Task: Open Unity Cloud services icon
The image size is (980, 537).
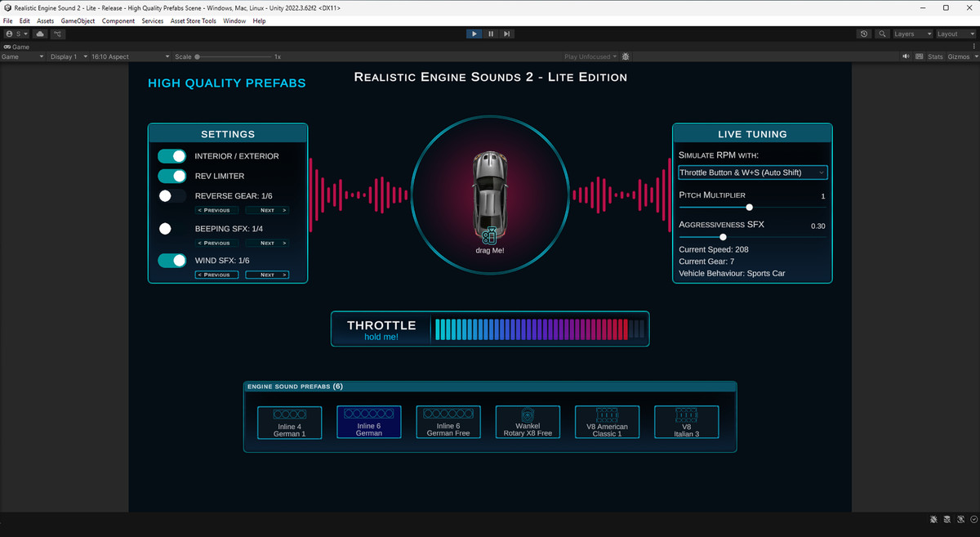Action: [x=39, y=34]
